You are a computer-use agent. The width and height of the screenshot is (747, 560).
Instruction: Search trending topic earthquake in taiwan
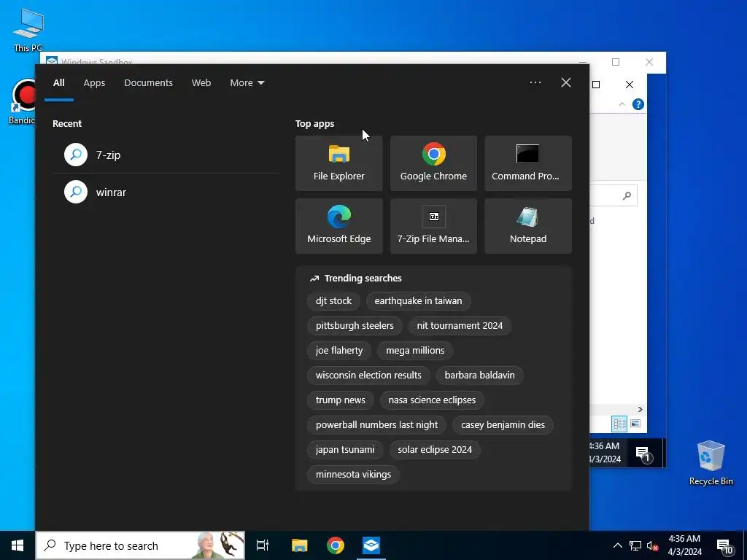tap(418, 301)
